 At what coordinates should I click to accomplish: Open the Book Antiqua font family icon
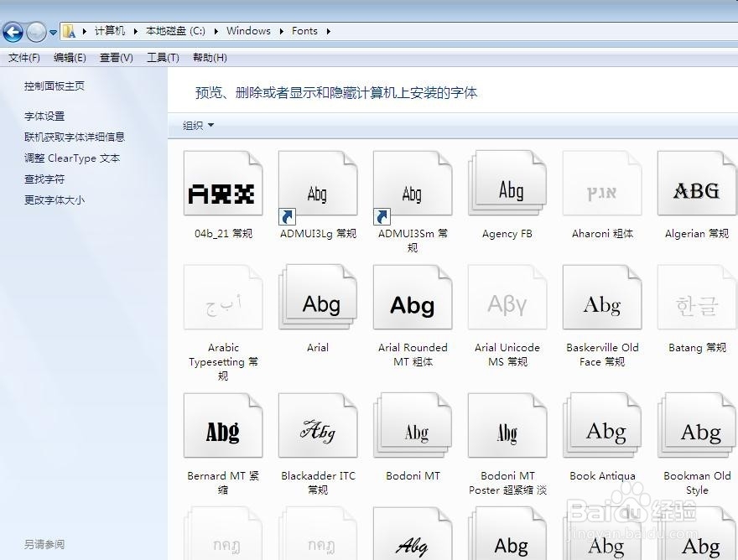[x=602, y=425]
